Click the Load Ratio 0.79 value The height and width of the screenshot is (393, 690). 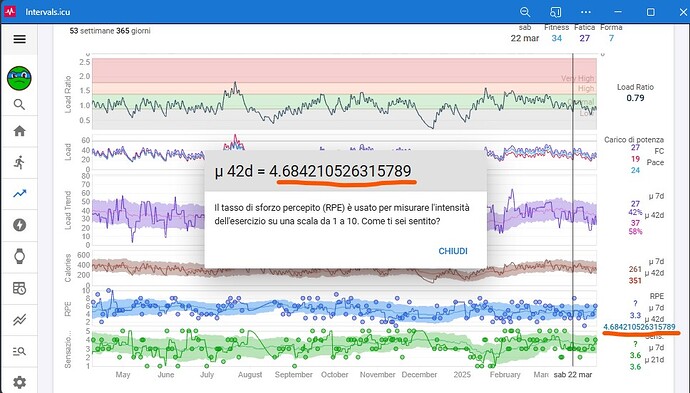[635, 98]
